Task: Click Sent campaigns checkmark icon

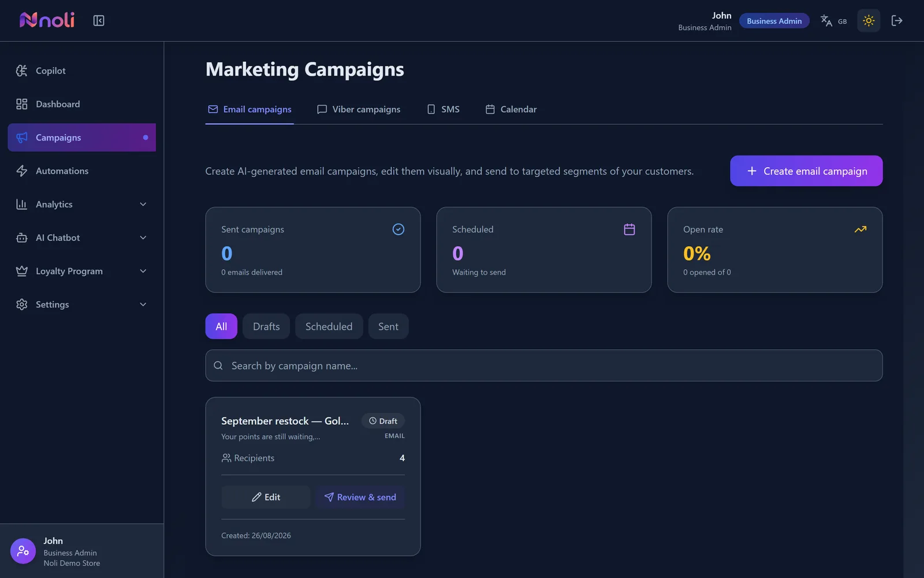Action: pos(398,229)
